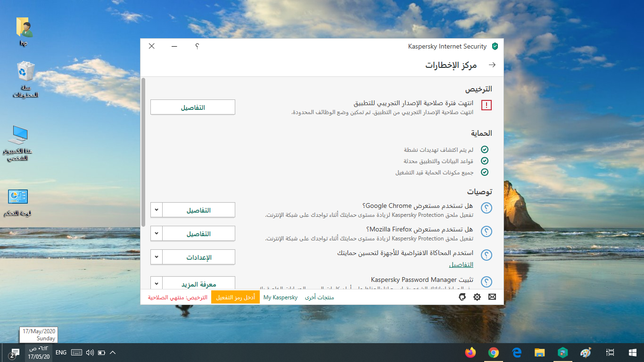Open the help question mark in title bar
Image resolution: width=644 pixels, height=362 pixels.
(197, 46)
